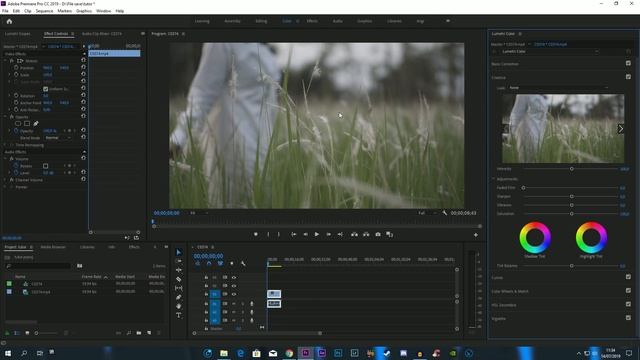Image resolution: width=640 pixels, height=360 pixels.
Task: Select the Hand tool
Action: (x=178, y=306)
